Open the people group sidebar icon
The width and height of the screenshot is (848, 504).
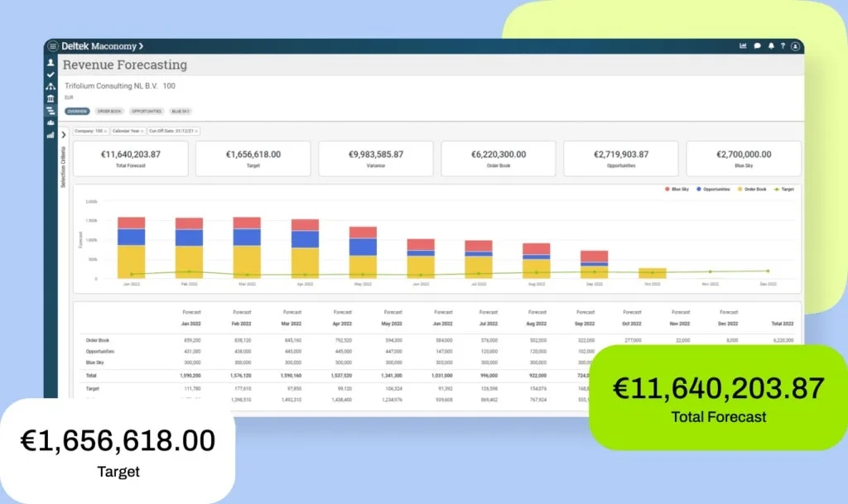(x=51, y=122)
